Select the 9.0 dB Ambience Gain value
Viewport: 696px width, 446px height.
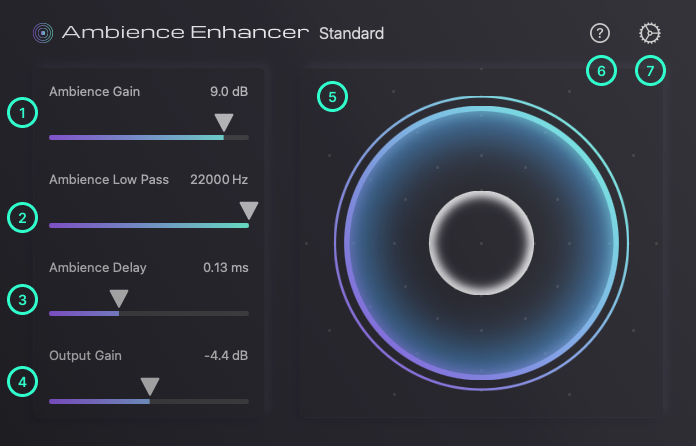[x=229, y=92]
